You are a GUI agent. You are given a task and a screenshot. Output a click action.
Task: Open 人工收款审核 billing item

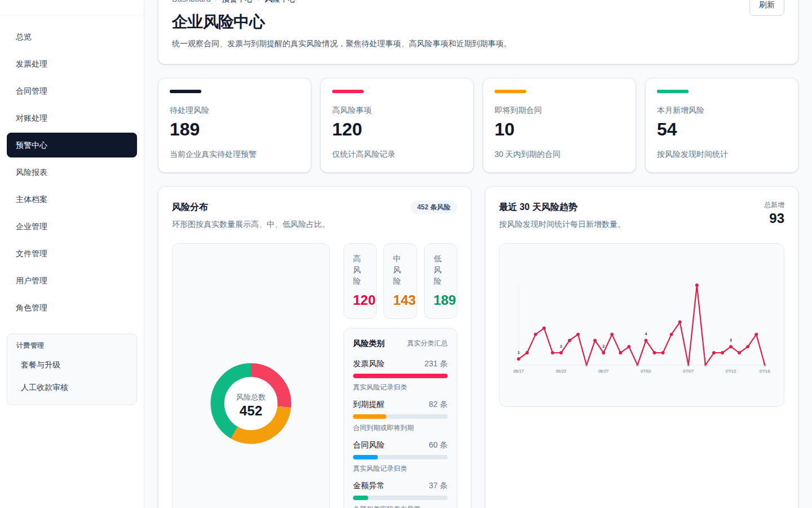click(72, 387)
